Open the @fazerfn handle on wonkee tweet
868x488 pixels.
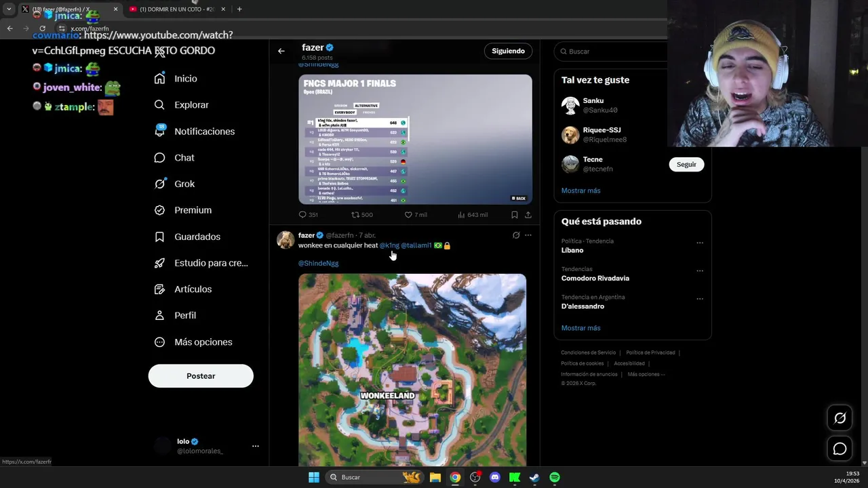click(340, 235)
